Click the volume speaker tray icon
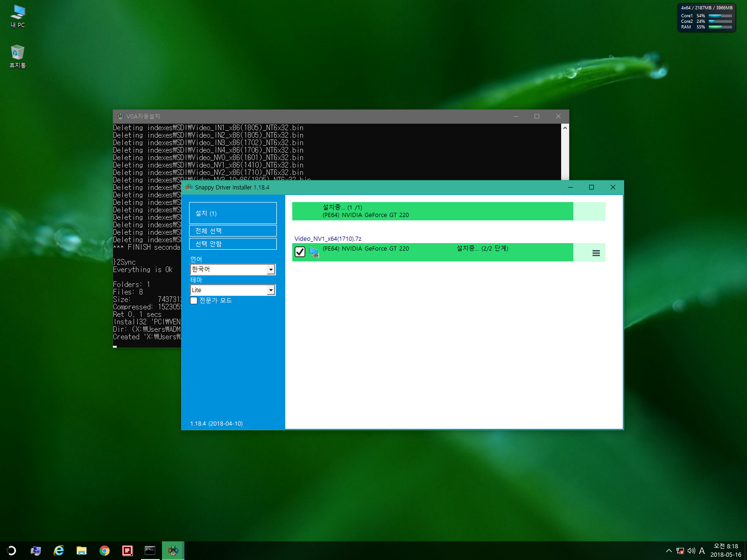The height and width of the screenshot is (560, 747). 691,551
